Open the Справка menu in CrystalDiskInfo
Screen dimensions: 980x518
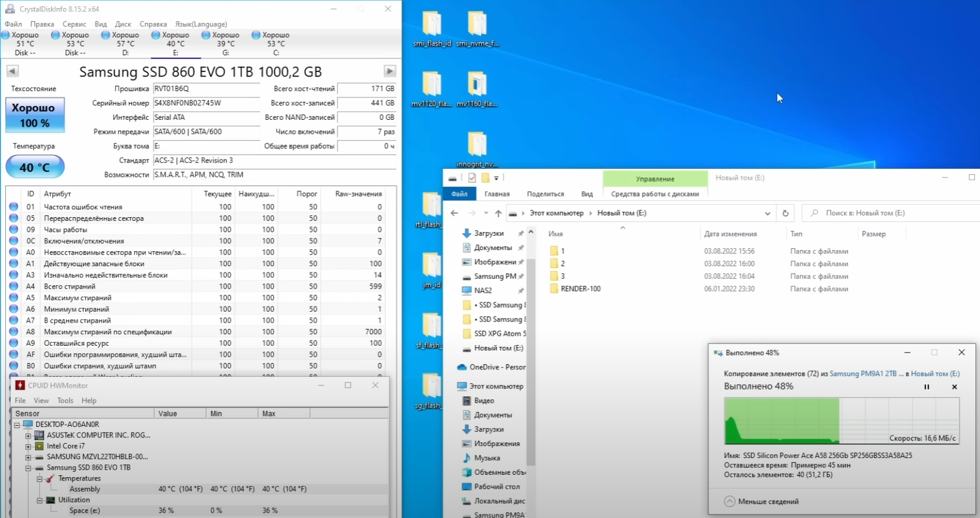[x=153, y=24]
